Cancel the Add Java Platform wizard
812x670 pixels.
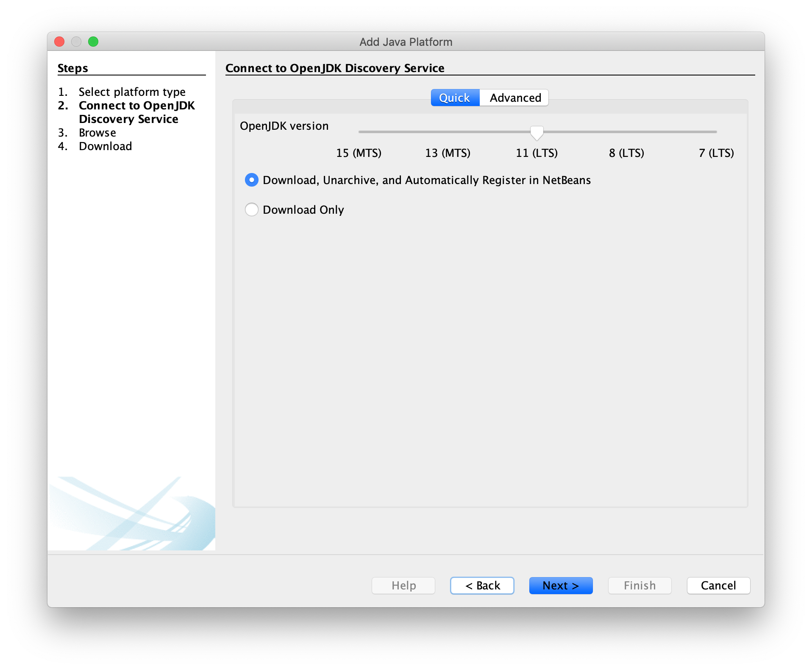(x=718, y=585)
